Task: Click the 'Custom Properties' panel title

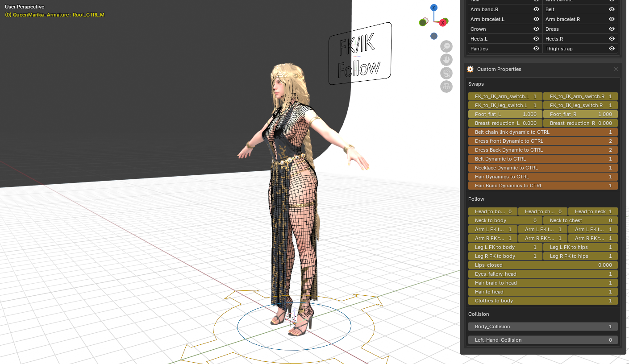Action: [499, 69]
